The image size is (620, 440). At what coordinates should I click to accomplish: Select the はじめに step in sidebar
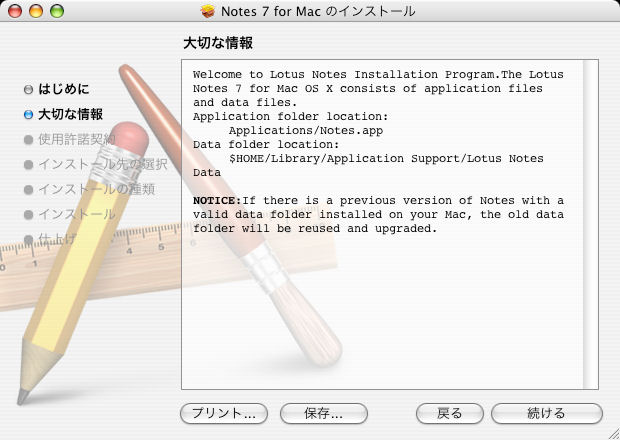(64, 89)
